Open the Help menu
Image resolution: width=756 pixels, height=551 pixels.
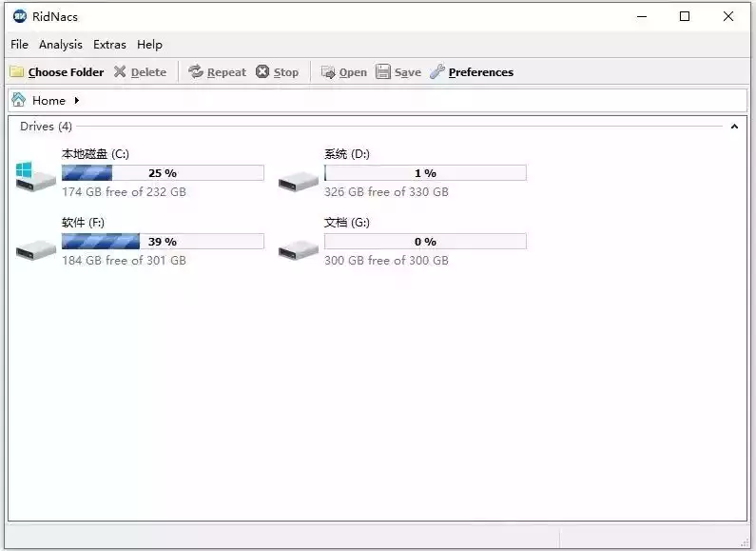pyautogui.click(x=149, y=45)
